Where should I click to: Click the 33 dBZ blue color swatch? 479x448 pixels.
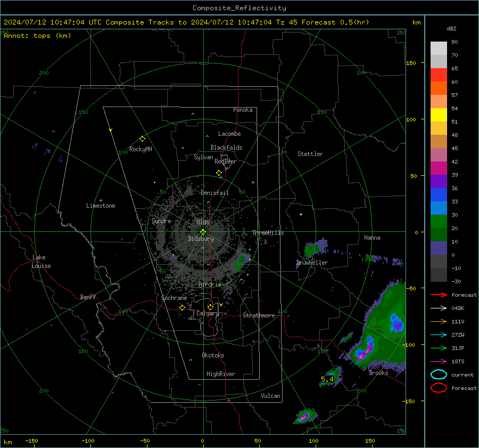439,195
